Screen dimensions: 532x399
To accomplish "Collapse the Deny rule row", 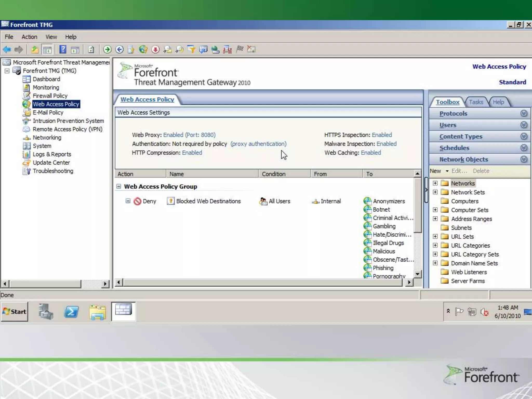I will point(128,201).
